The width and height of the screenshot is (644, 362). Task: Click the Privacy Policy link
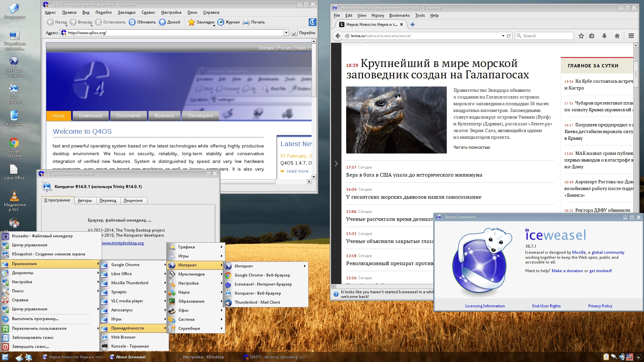pyautogui.click(x=600, y=306)
